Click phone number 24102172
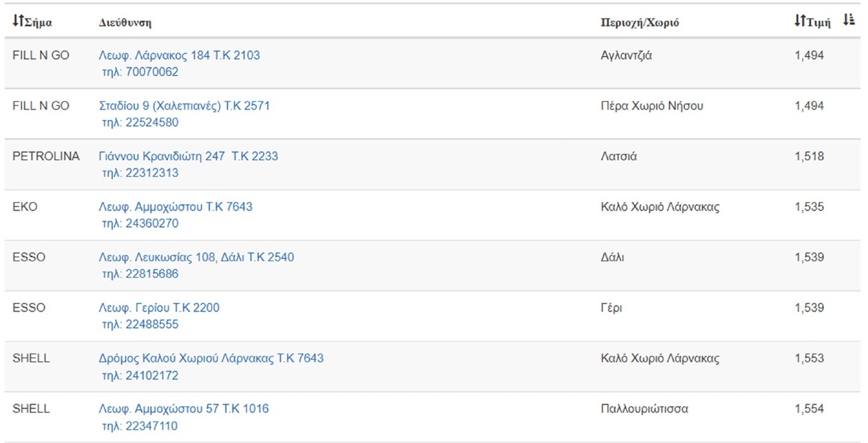This screenshot has height=443, width=868. (140, 376)
